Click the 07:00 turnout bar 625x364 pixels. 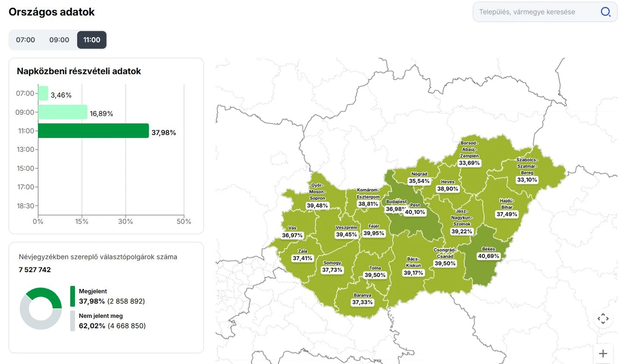pyautogui.click(x=43, y=93)
